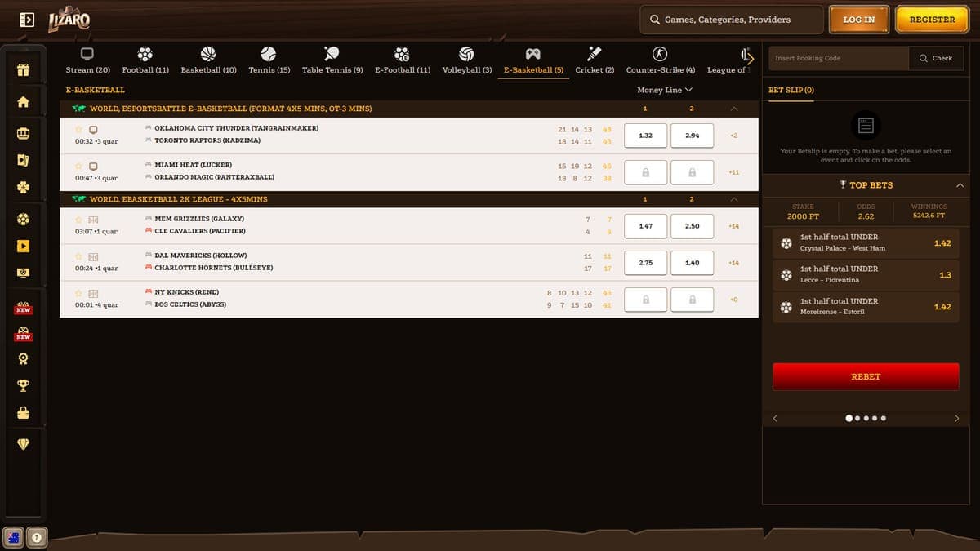Switch to the Basketball (10) tab
Viewport: 980px width, 551px height.
point(208,61)
